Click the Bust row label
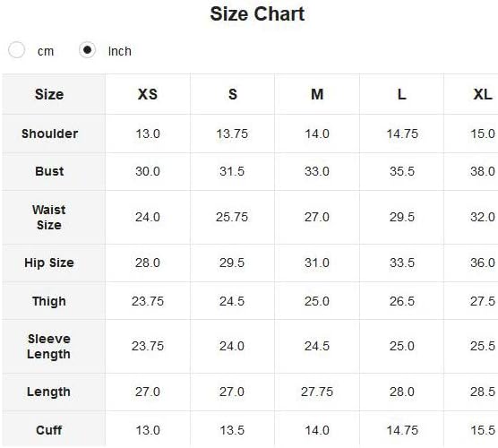Image resolution: width=498 pixels, height=448 pixels. click(49, 171)
